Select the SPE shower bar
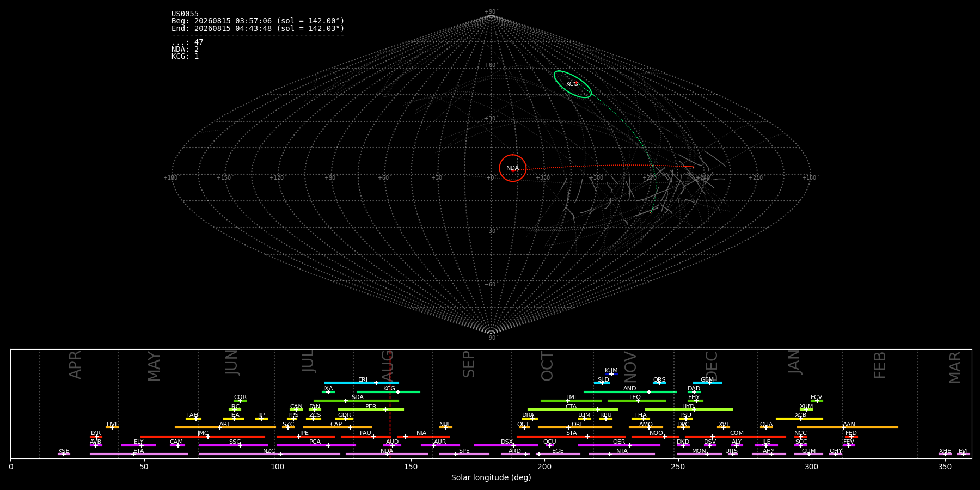 pyautogui.click(x=464, y=454)
